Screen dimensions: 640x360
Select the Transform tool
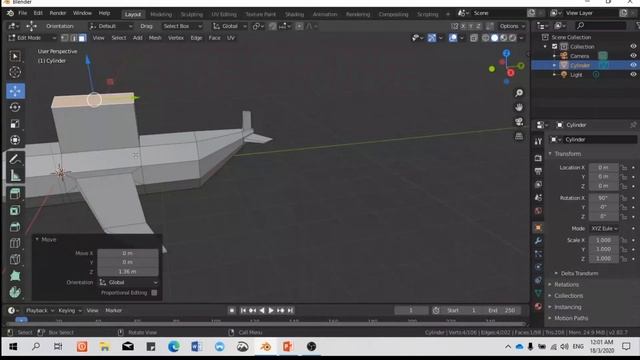(15, 140)
